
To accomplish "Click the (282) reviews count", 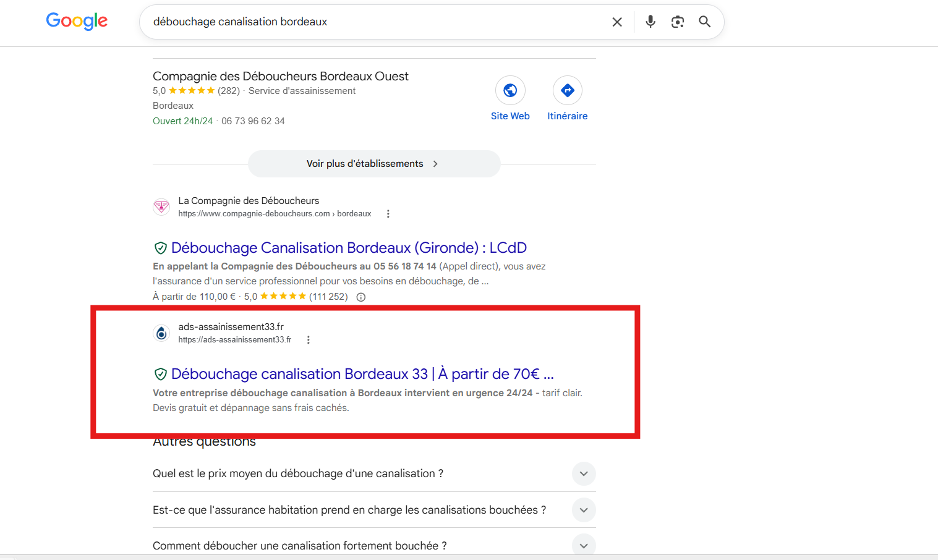I will [229, 91].
